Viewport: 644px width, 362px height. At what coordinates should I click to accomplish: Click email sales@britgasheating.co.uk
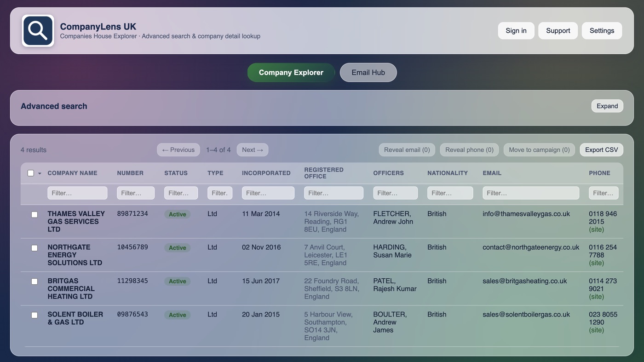click(x=525, y=281)
